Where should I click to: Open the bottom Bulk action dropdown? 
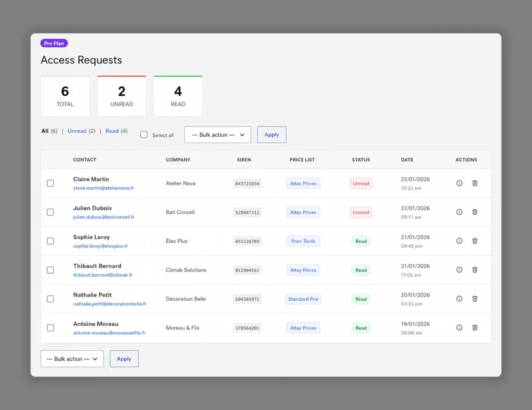(72, 359)
